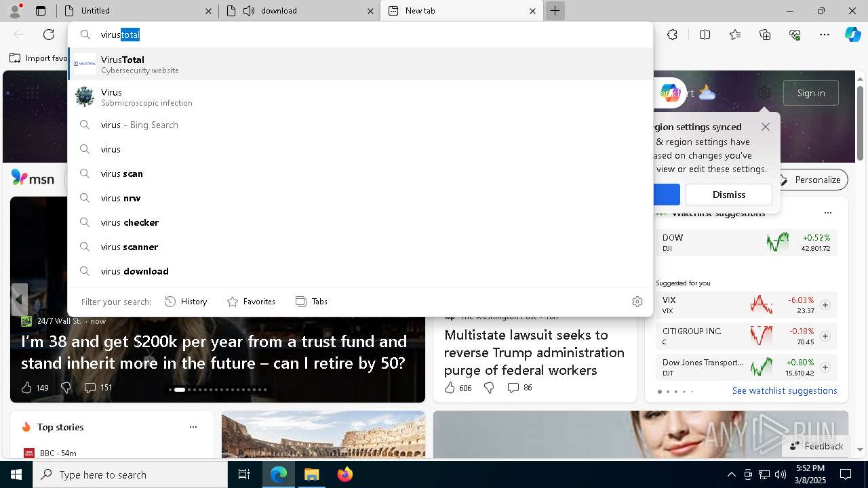Image resolution: width=868 pixels, height=488 pixels.
Task: Open the trust fund retirement article
Action: (214, 352)
